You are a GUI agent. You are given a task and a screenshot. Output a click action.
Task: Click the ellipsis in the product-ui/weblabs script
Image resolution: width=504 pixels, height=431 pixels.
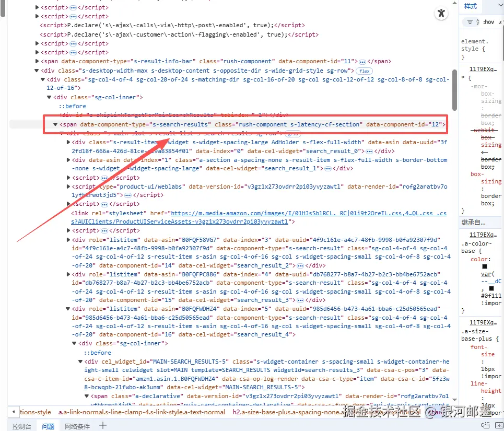128,195
